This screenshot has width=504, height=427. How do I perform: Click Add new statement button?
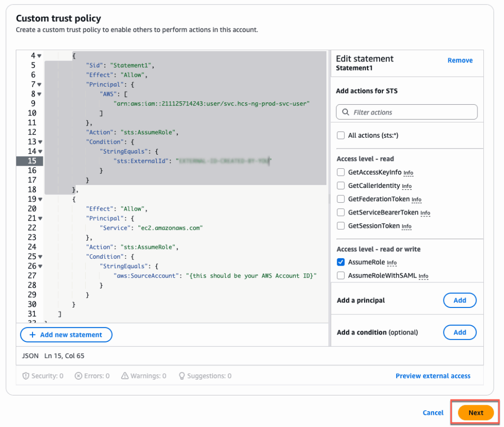[66, 335]
